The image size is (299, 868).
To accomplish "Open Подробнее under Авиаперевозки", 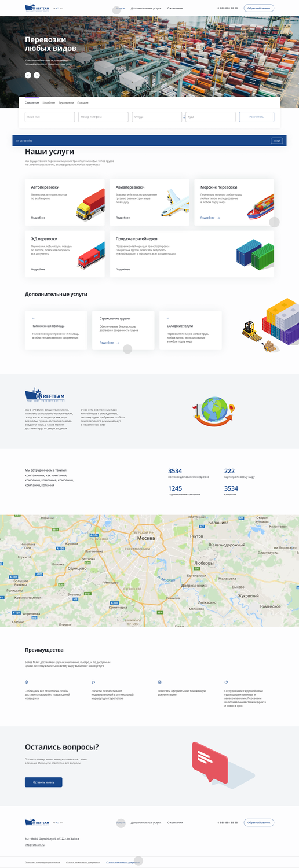I will tap(123, 218).
